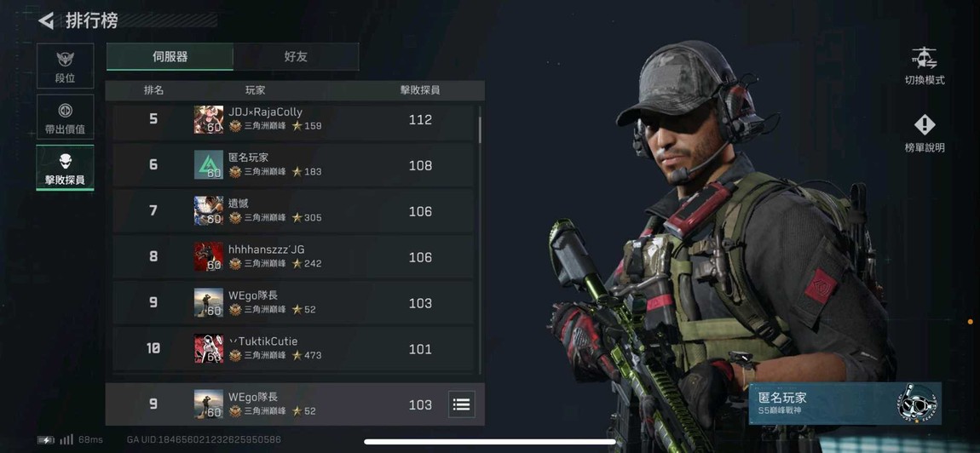Select the 遺憾 player row
Viewport: 980px width, 453px height.
(293, 211)
